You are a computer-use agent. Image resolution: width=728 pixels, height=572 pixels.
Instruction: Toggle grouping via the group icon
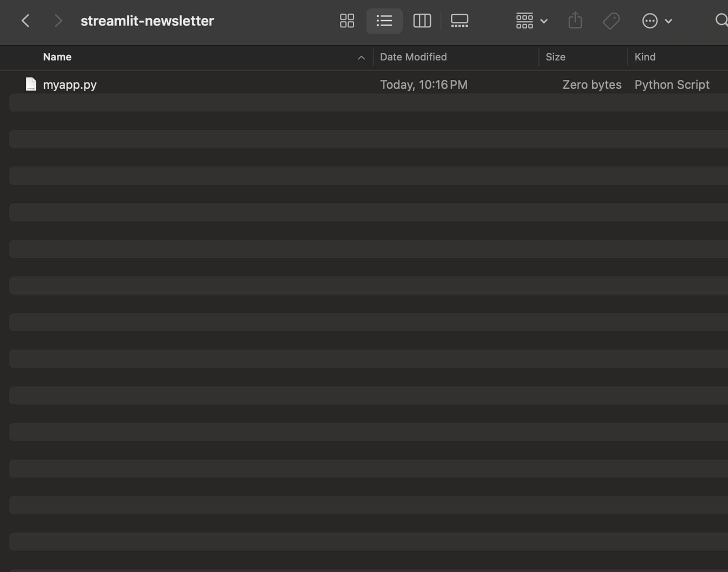pos(524,20)
